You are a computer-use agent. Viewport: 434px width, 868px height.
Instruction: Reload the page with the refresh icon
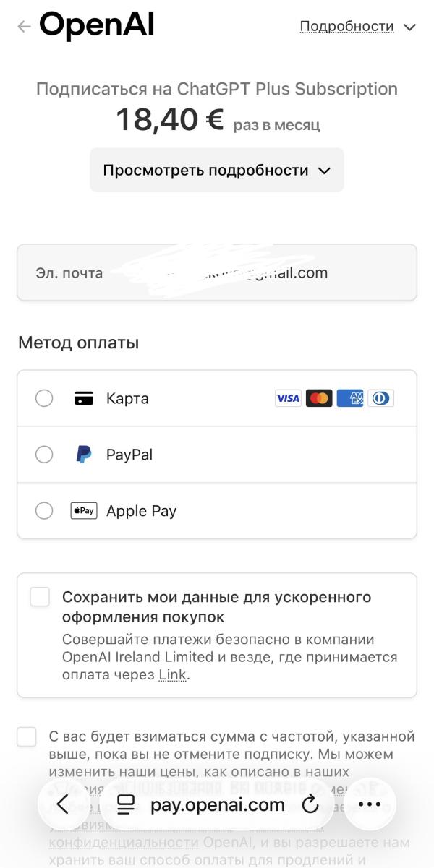[x=310, y=804]
